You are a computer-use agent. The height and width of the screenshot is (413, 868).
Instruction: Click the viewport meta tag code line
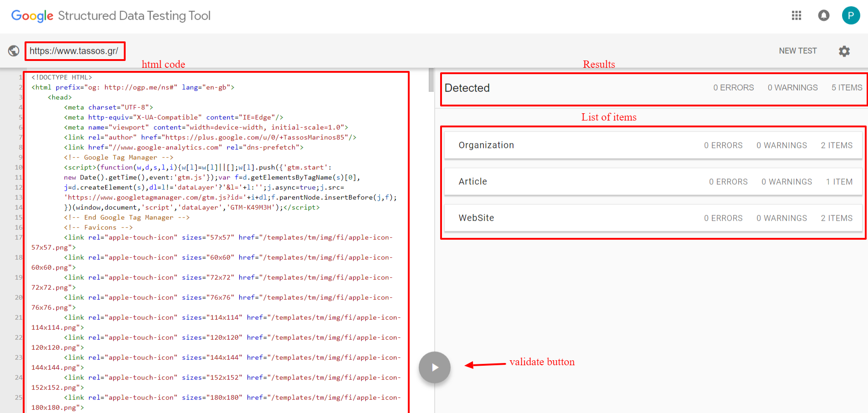pos(206,127)
